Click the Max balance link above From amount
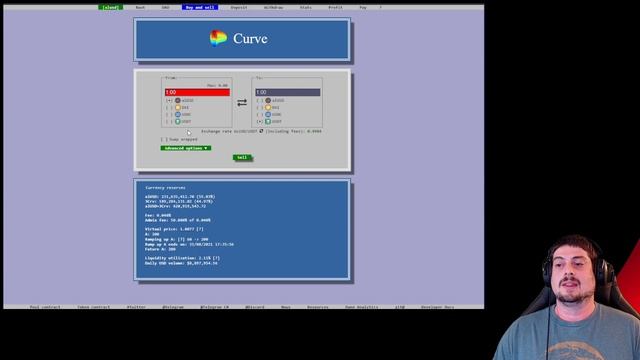The image size is (640, 360). pos(217,86)
